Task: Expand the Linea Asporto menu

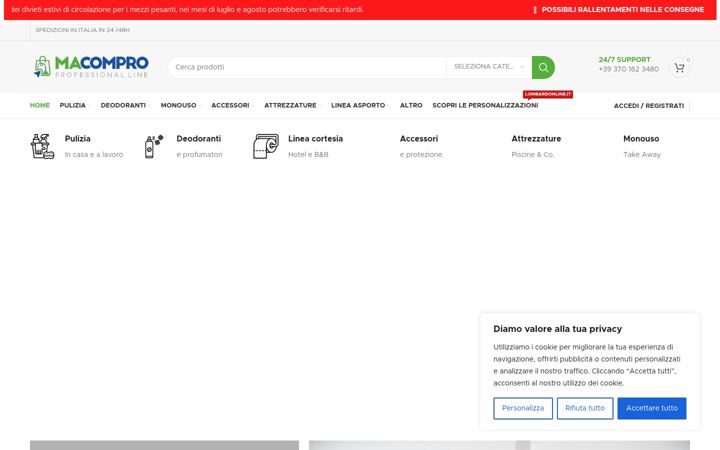Action: click(358, 105)
